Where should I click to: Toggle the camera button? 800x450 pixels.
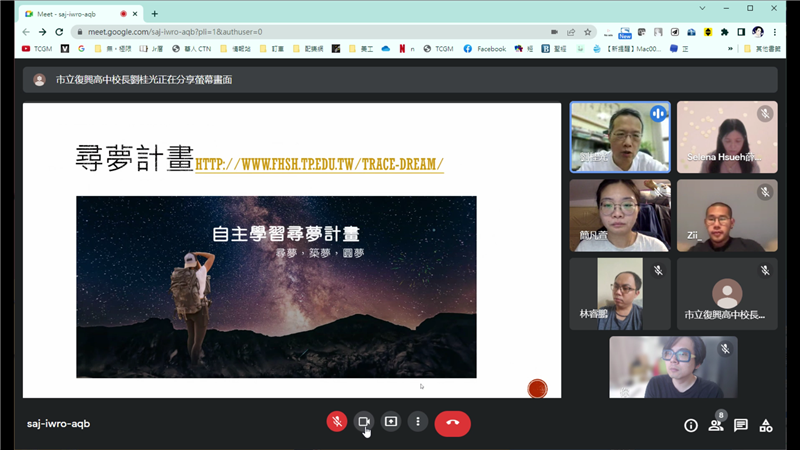[364, 422]
